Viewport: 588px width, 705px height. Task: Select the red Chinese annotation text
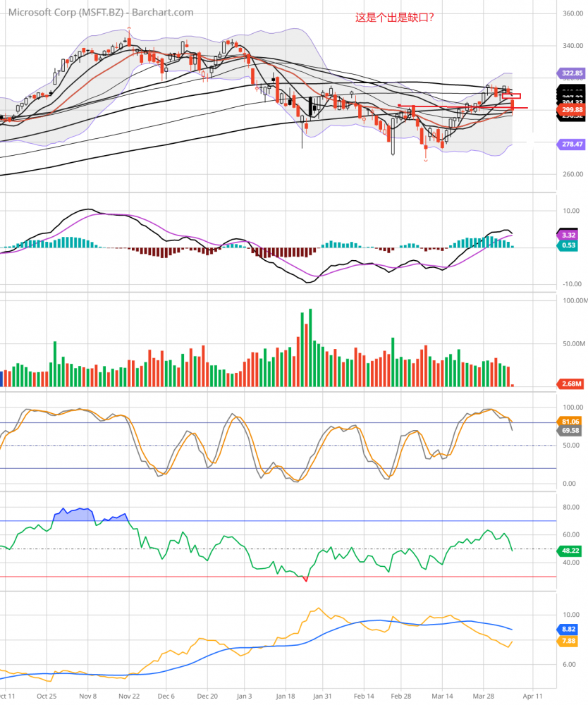[x=394, y=17]
